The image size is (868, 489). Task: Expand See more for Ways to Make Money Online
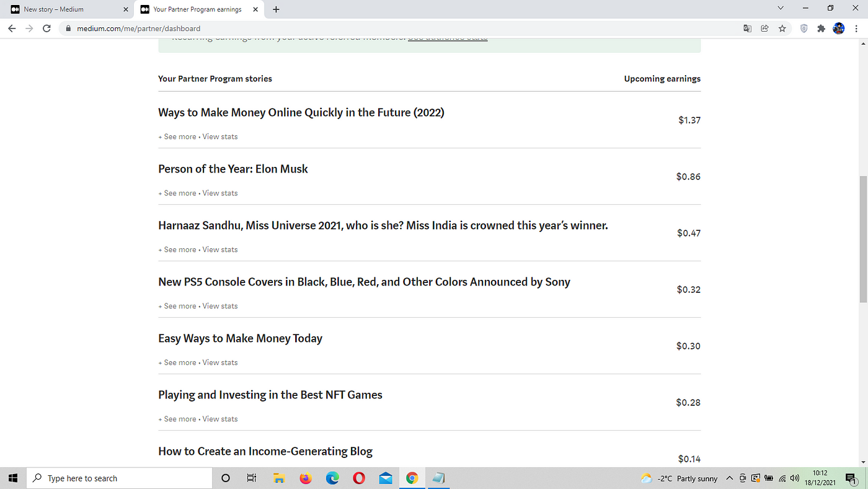pyautogui.click(x=177, y=137)
